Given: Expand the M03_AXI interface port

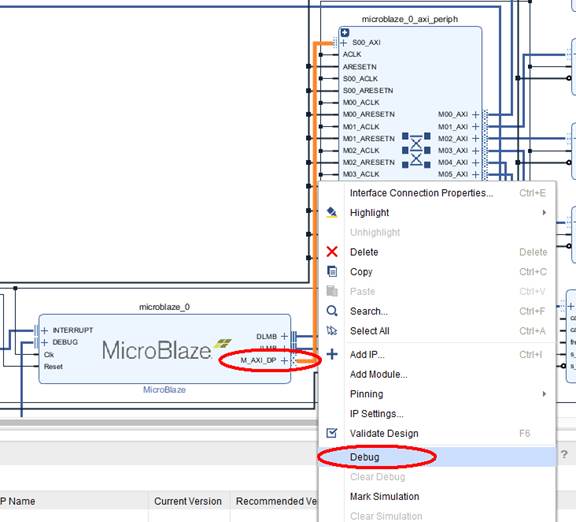Looking at the screenshot, I should 476,151.
